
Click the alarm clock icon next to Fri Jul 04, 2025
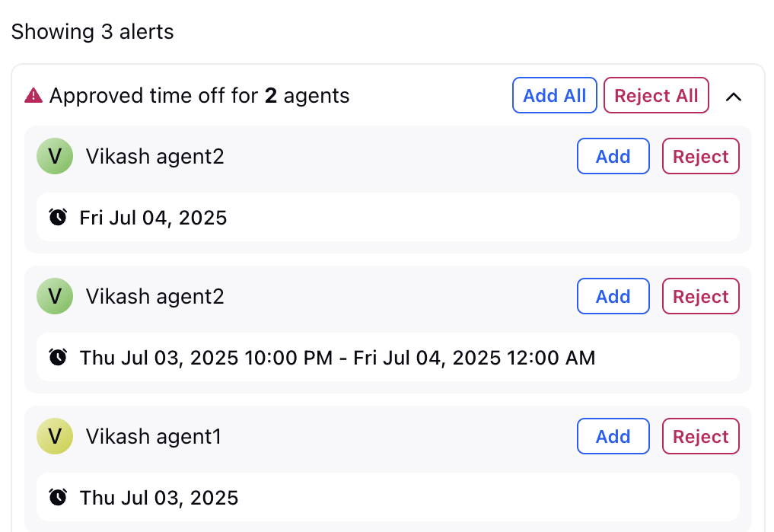coord(58,217)
